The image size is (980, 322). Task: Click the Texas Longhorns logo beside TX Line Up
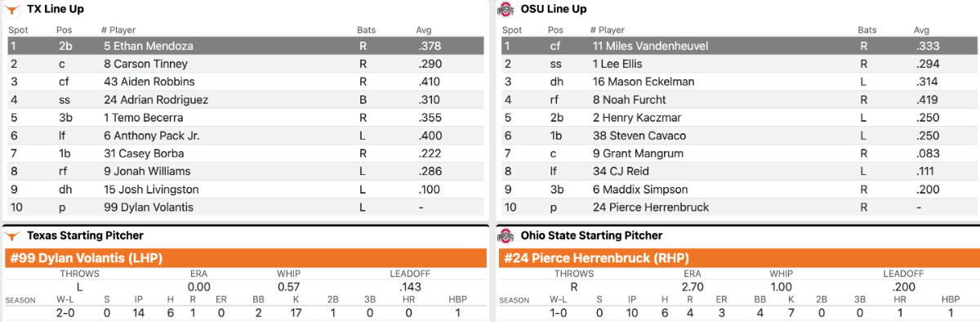(12, 9)
